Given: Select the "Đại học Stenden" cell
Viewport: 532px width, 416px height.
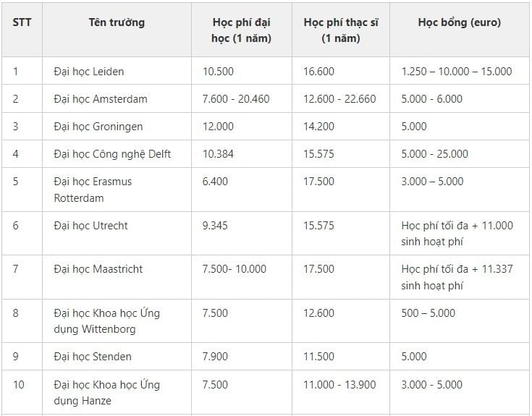Looking at the screenshot, I should click(93, 357).
